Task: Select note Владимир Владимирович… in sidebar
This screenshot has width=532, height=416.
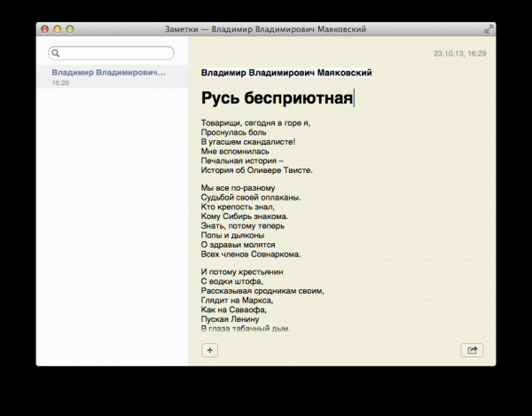Action: (113, 77)
